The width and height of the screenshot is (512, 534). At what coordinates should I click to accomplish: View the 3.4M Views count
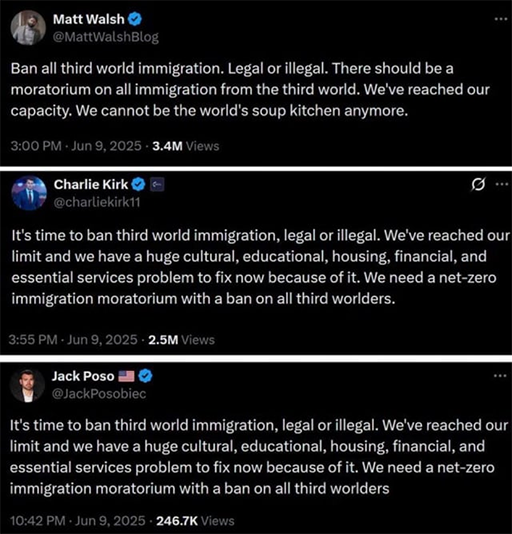186,146
